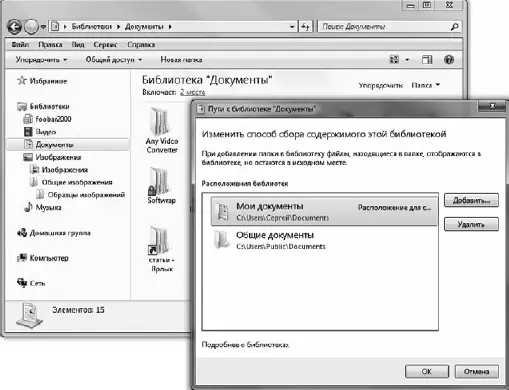Click the Домашняя группа icon
This screenshot has height=390, width=509.
(22, 232)
